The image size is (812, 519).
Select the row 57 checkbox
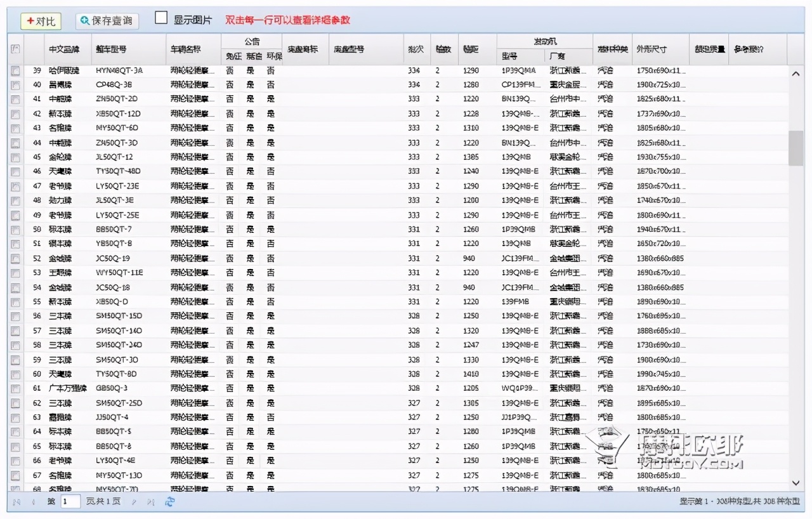tap(15, 331)
